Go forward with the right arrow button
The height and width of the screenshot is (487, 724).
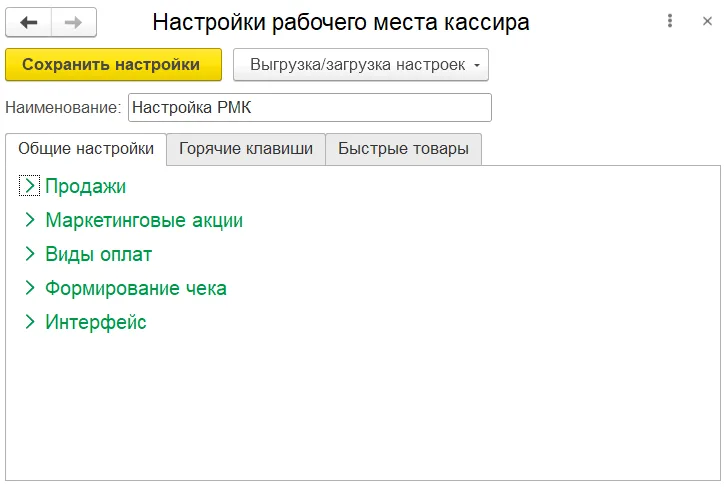[x=73, y=22]
